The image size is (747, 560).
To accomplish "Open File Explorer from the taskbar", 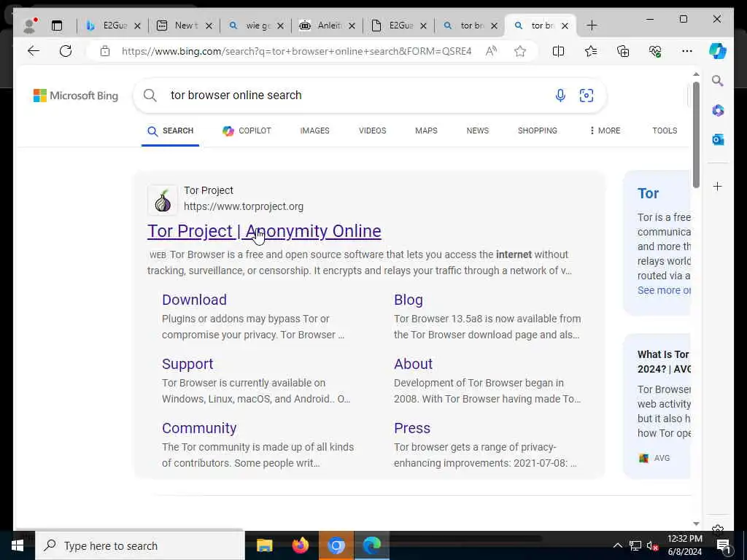I will coord(264,545).
